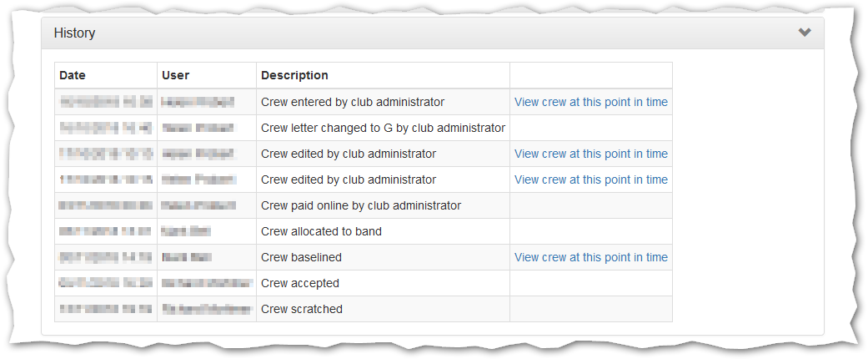Viewport: 868px width, 359px height.
Task: Click the History panel title
Action: pyautogui.click(x=74, y=33)
